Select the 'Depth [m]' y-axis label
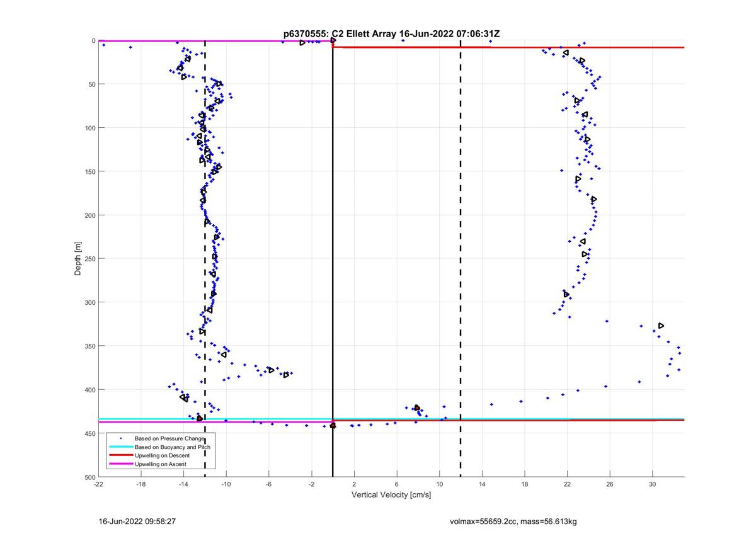The height and width of the screenshot is (536, 756). pos(78,258)
